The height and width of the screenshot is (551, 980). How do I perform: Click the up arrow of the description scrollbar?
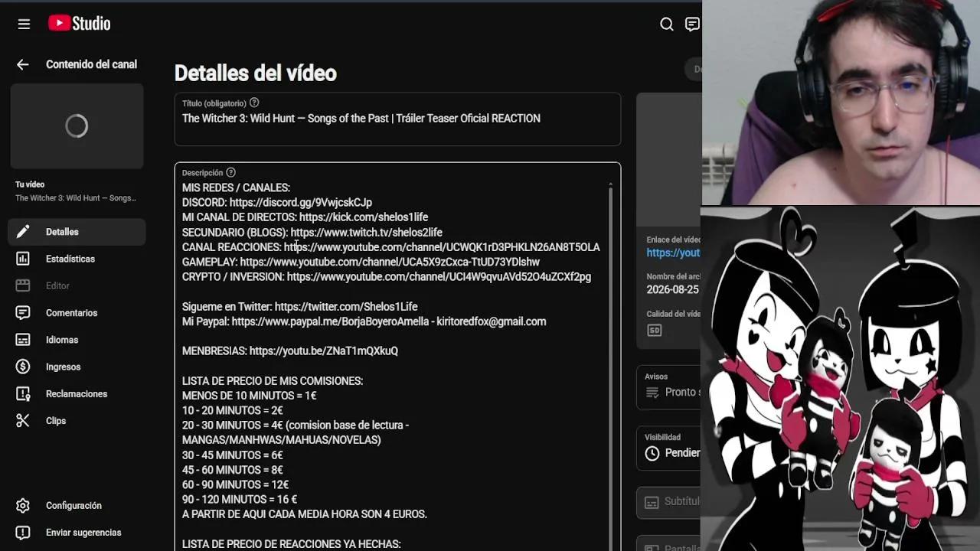[610, 185]
